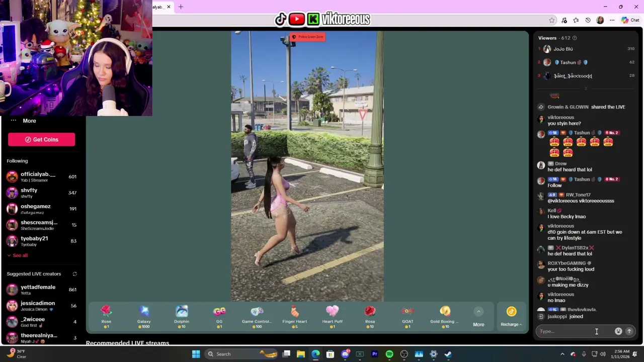Send the Heart Puff gift
The height and width of the screenshot is (362, 644).
pos(332,317)
